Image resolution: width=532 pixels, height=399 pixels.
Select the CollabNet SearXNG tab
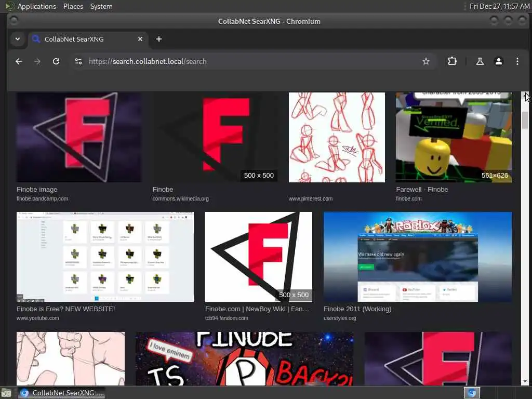point(88,39)
